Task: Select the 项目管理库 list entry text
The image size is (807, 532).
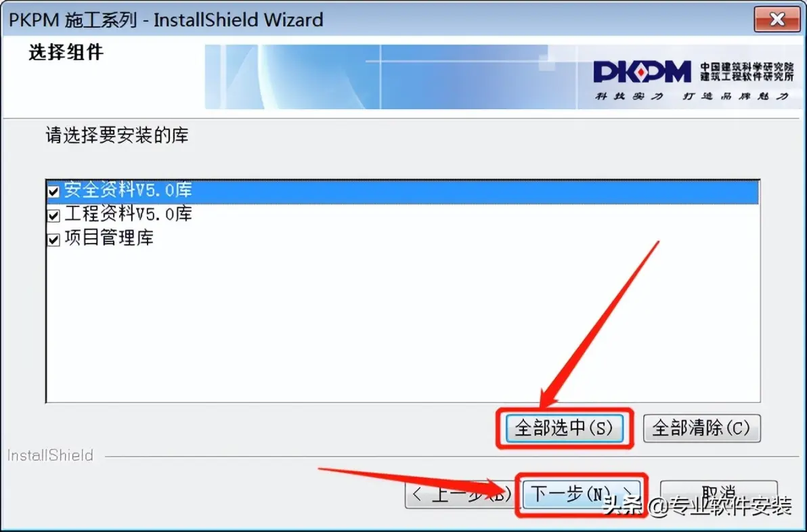Action: tap(108, 238)
